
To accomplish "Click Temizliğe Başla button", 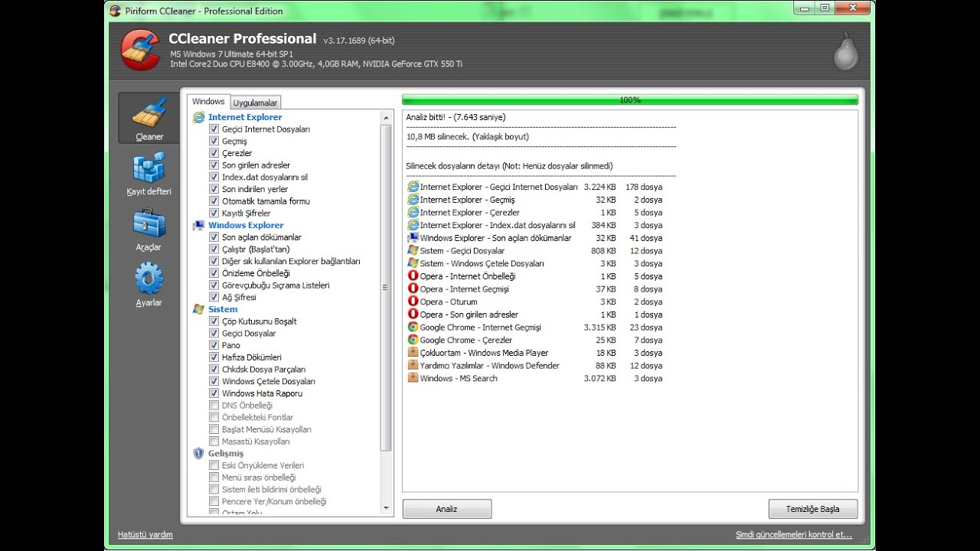I will (813, 509).
